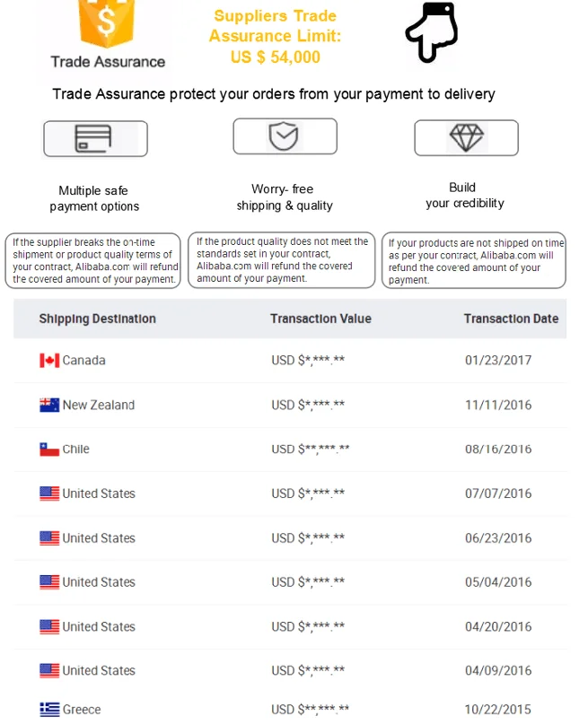Click the Chile transaction value
Image resolution: width=588 pixels, height=725 pixels.
coord(311,450)
